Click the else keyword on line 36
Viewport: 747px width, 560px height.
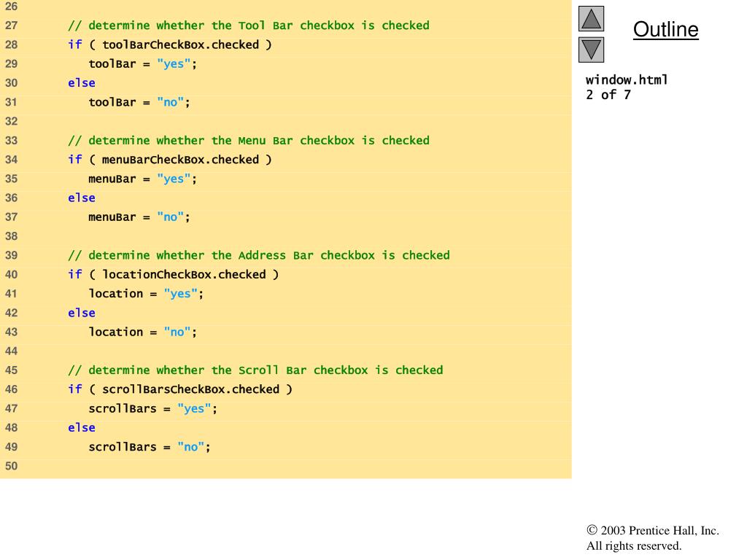coord(82,198)
